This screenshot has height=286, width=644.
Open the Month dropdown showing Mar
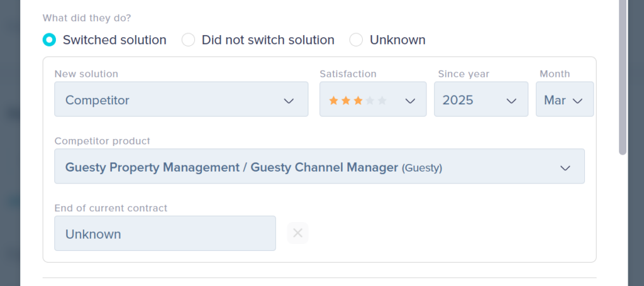click(x=564, y=99)
